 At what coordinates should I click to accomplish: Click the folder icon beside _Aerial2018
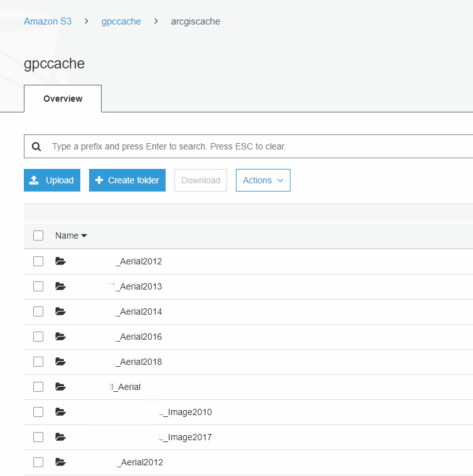(x=60, y=362)
